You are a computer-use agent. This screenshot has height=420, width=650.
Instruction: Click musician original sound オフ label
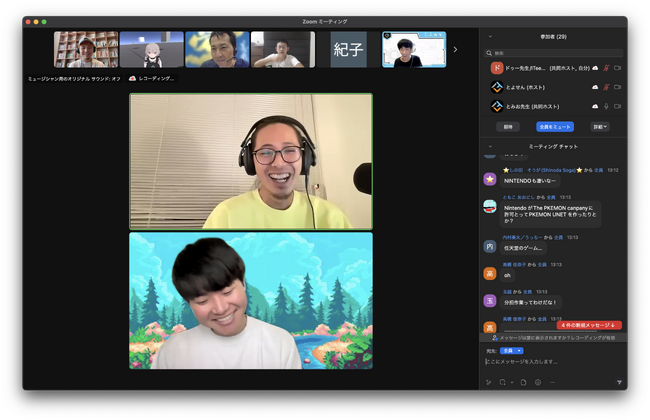(74, 78)
